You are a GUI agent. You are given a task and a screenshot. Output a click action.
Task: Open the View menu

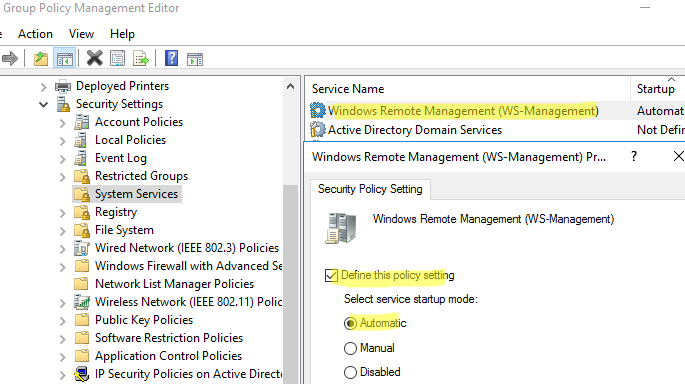point(81,34)
